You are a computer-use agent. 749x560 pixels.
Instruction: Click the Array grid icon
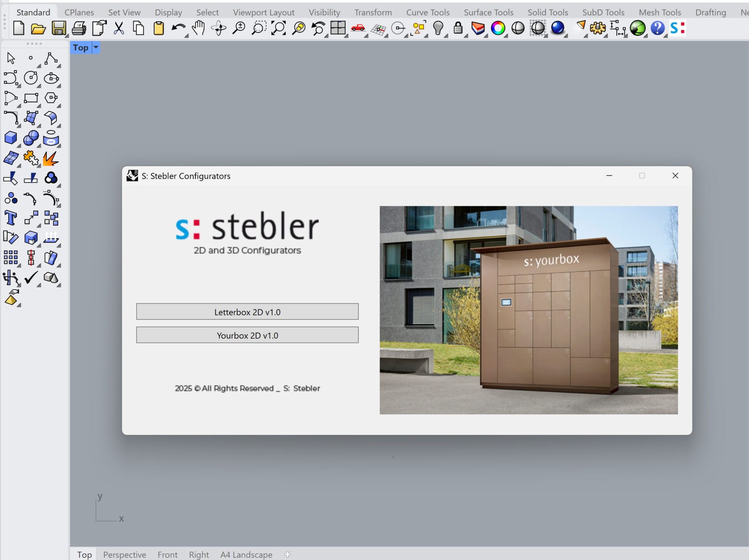pyautogui.click(x=11, y=258)
